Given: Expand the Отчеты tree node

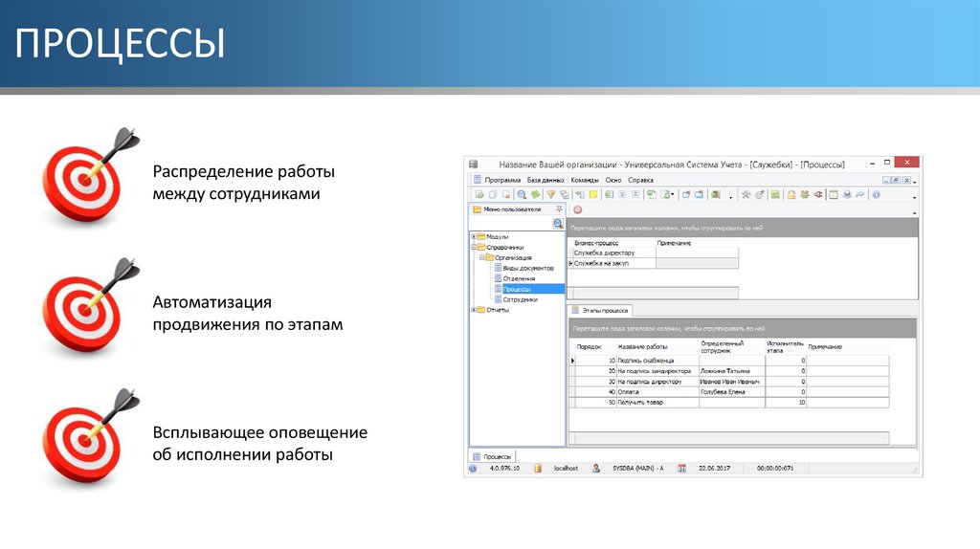Looking at the screenshot, I should point(473,310).
